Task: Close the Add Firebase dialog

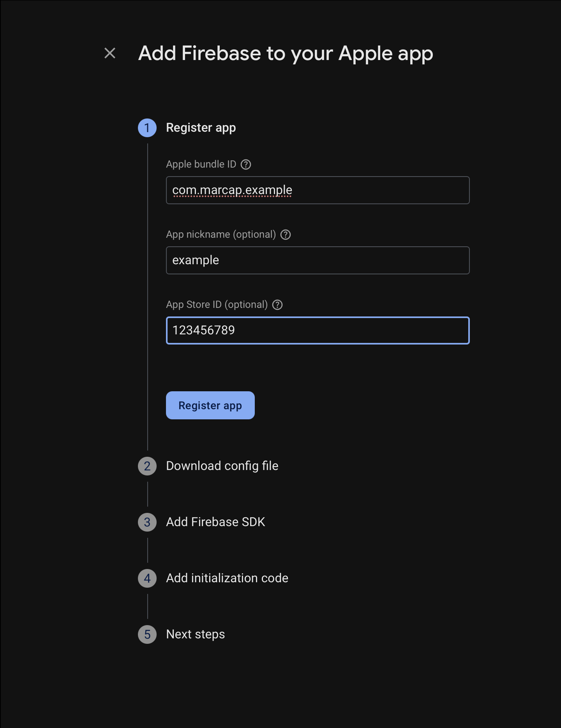Action: [109, 53]
